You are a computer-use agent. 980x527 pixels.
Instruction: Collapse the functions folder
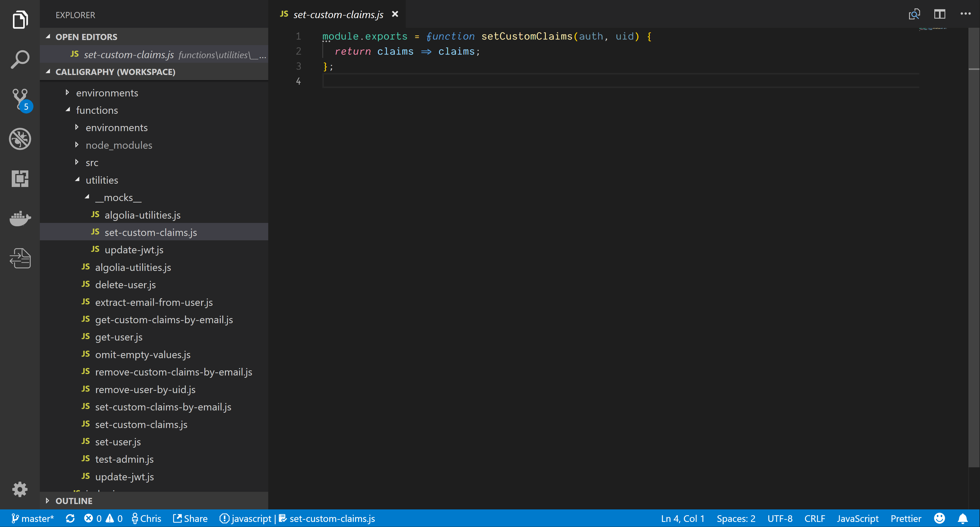point(154,110)
